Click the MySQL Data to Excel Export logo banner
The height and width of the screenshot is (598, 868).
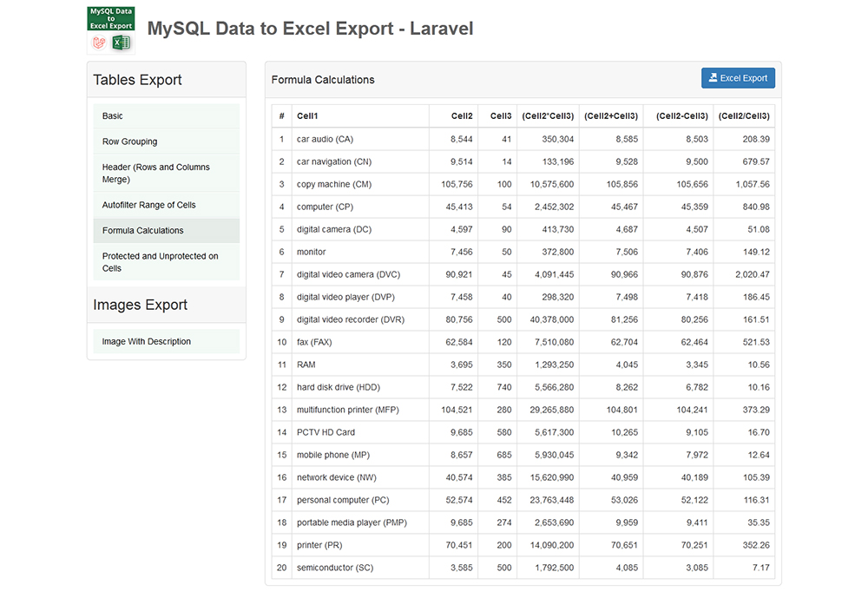[x=110, y=18]
